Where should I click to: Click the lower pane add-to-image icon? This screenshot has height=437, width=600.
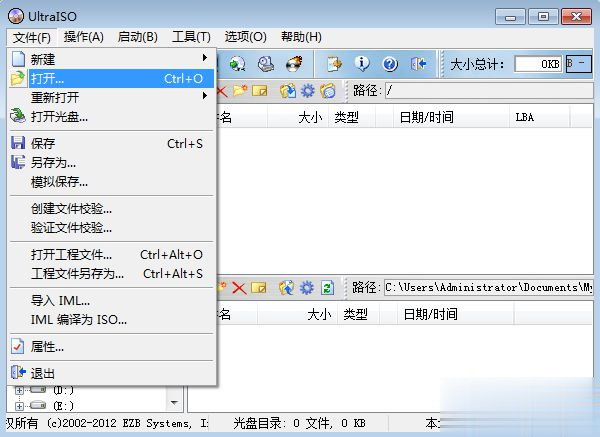coord(287,288)
